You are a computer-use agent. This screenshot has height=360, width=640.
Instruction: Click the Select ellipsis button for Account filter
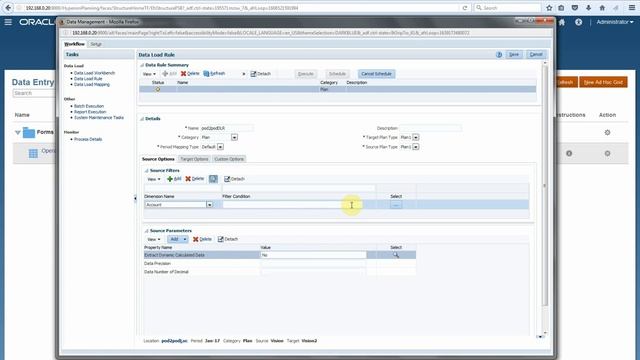[396, 205]
